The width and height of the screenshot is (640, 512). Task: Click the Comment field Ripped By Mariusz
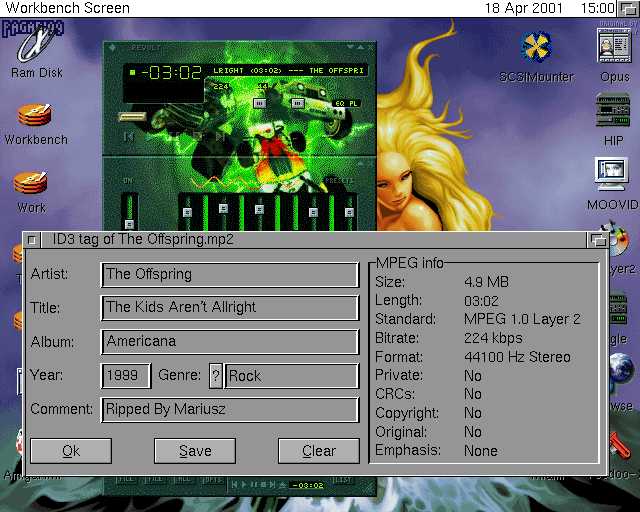point(230,410)
